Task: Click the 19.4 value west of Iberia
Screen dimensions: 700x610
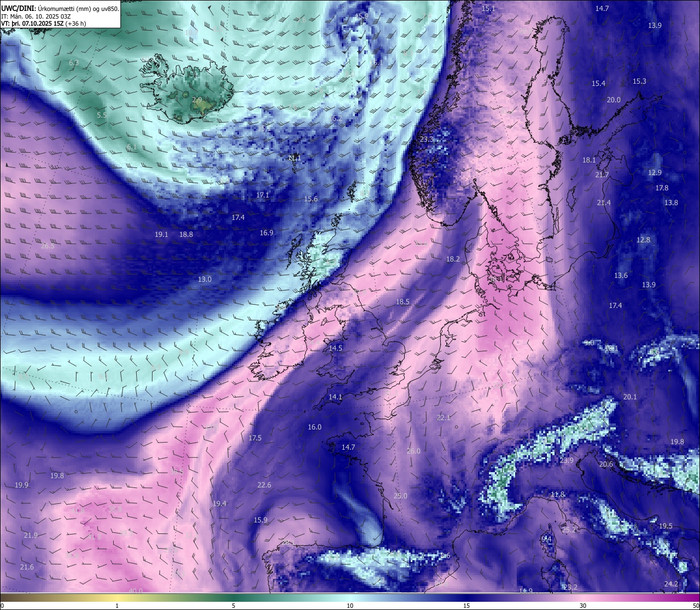Action: pyautogui.click(x=219, y=503)
